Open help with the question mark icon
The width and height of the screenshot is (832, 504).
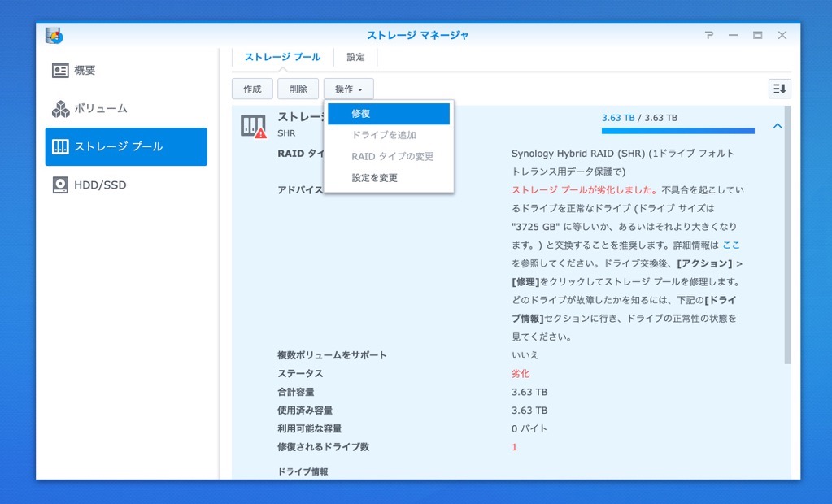click(x=709, y=35)
